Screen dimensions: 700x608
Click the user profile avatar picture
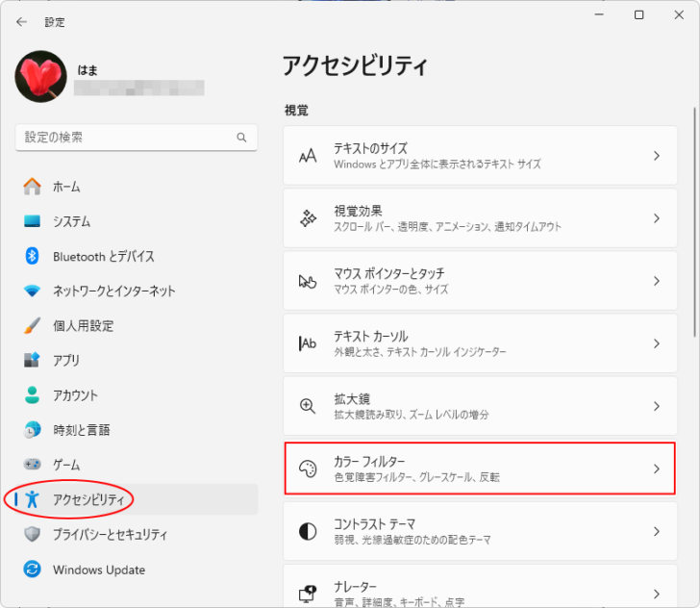pos(40,76)
